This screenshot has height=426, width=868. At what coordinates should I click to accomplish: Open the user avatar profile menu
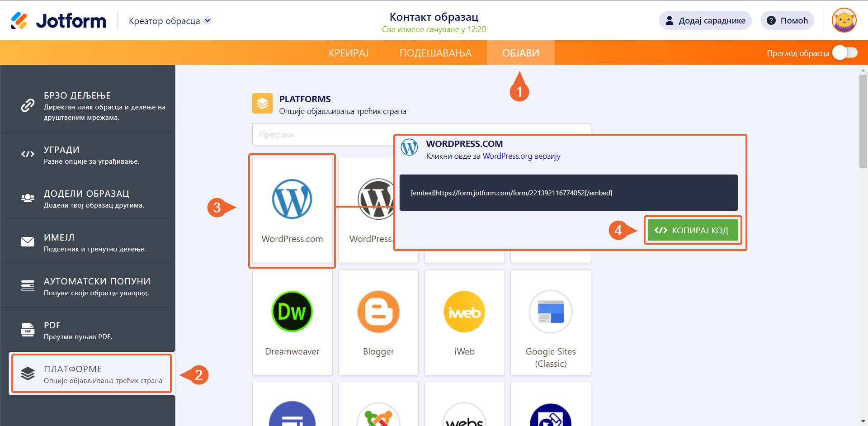(x=844, y=20)
